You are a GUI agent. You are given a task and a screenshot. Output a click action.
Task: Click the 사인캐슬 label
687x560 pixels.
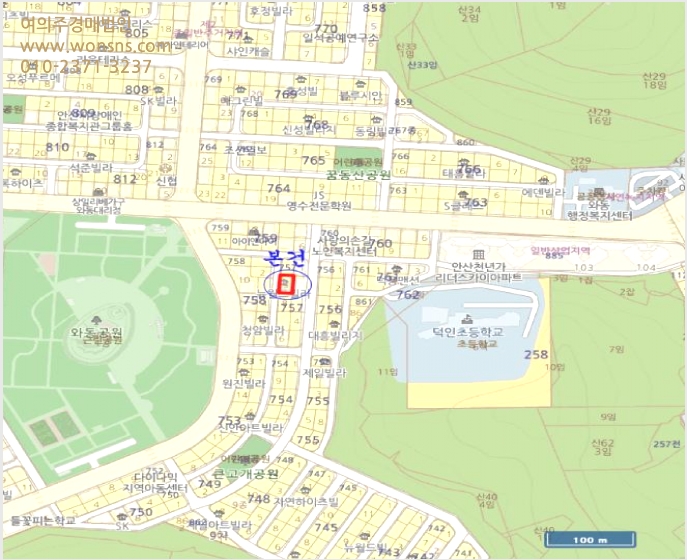248,51
